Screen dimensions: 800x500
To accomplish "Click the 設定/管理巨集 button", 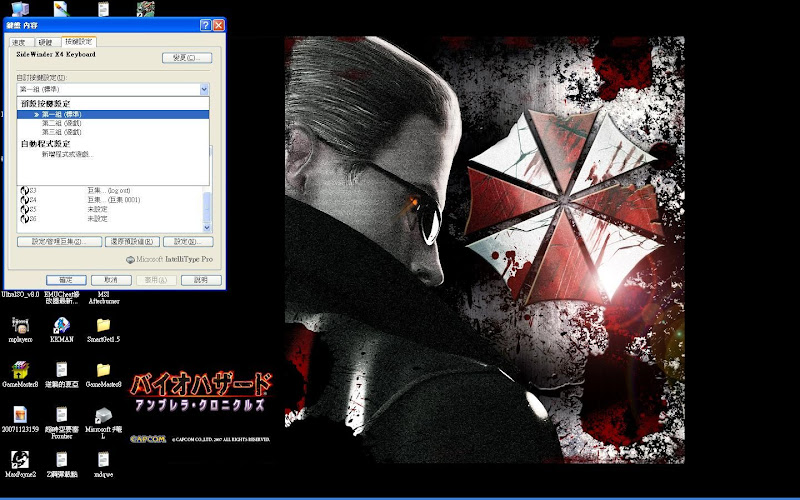I will pyautogui.click(x=59, y=241).
